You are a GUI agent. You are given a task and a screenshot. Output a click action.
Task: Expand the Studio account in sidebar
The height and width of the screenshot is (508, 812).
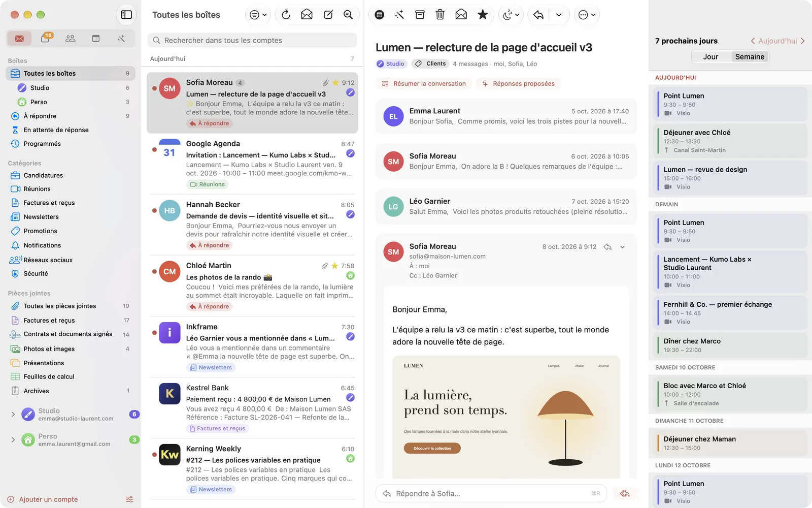tap(13, 415)
